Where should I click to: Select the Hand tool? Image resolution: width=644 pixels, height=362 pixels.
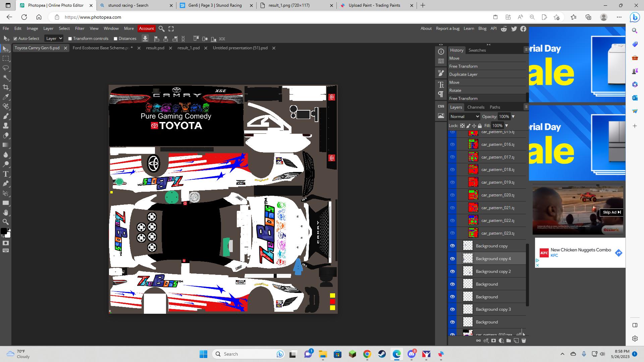6,213
